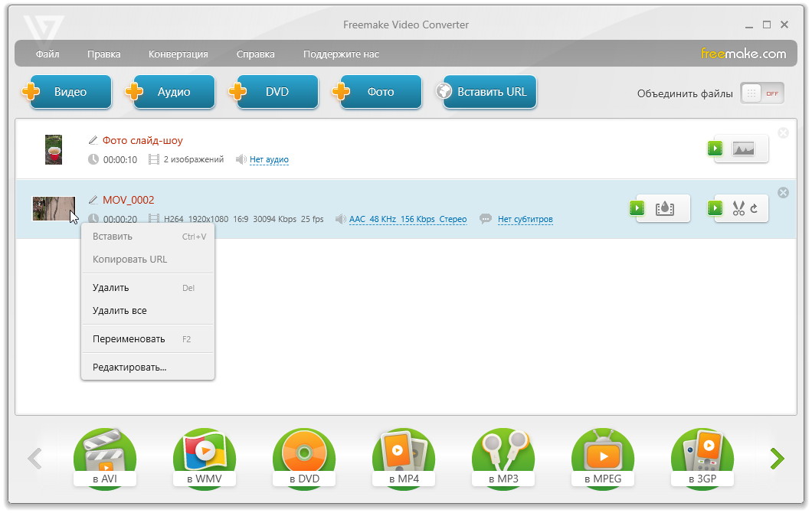Click subtitle bubble icon by Нет субтитров
Screen dimensions: 812x513
tap(485, 219)
